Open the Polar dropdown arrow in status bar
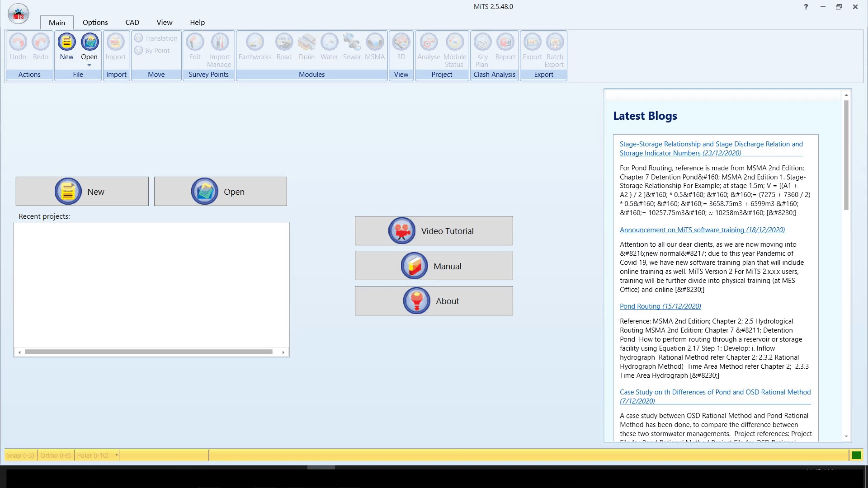This screenshot has width=868, height=488. pos(116,455)
